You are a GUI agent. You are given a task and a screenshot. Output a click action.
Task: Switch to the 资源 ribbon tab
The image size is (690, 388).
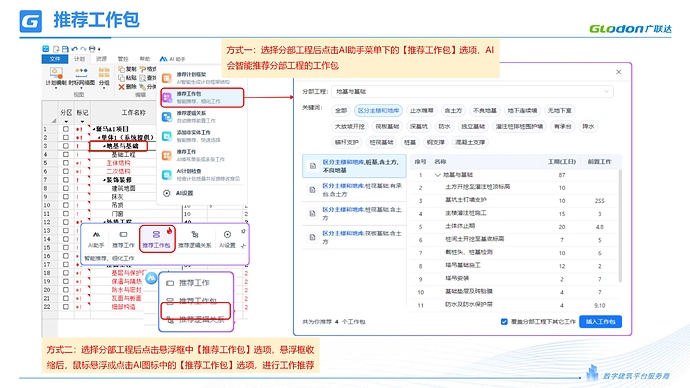pos(102,59)
